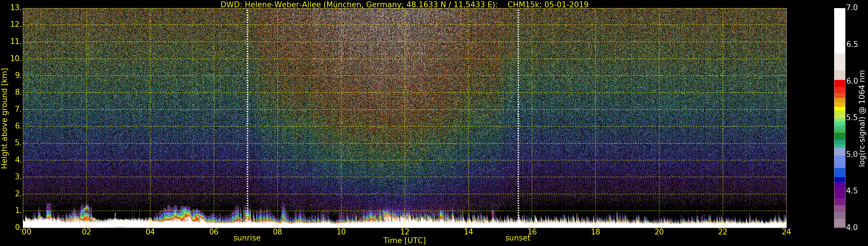Click the white top segment of the colorbar
Image resolution: width=868 pixels, height=246 pixels.
tap(839, 31)
